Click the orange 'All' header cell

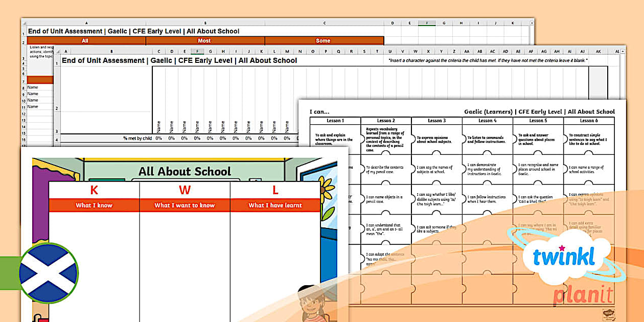click(x=85, y=41)
